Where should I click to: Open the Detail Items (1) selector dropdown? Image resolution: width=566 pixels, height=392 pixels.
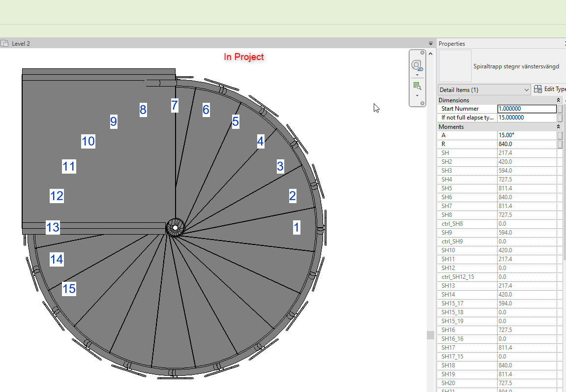click(525, 90)
